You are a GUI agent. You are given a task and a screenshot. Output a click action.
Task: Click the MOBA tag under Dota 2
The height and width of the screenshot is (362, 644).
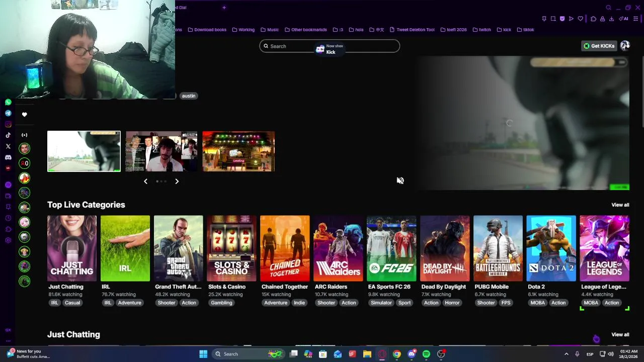(x=537, y=303)
